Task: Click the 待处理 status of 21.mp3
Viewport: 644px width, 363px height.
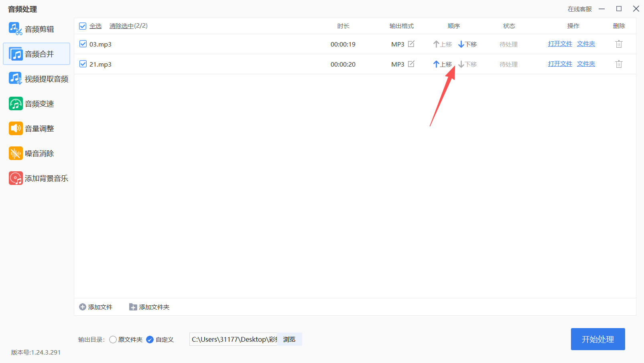Action: pyautogui.click(x=508, y=64)
